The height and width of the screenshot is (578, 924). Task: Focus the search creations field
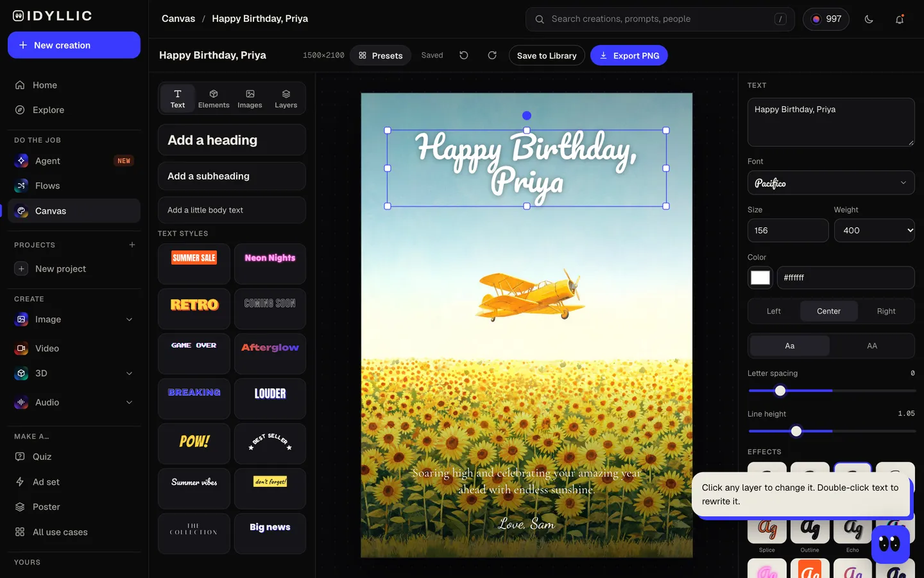coord(660,19)
